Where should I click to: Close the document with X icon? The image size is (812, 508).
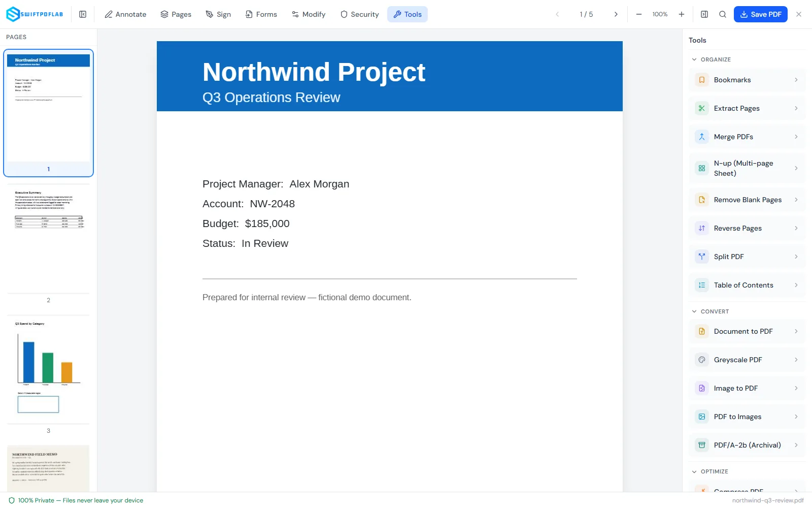click(799, 14)
